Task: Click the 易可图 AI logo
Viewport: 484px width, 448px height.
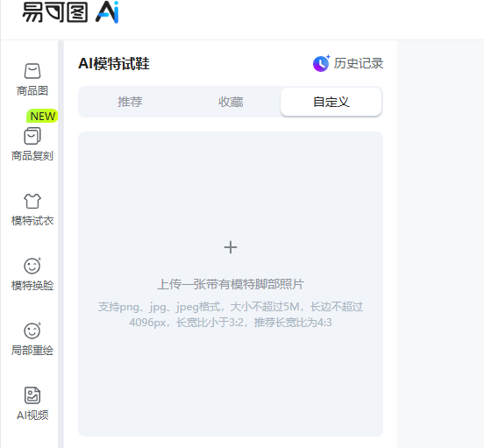Action: (x=70, y=12)
